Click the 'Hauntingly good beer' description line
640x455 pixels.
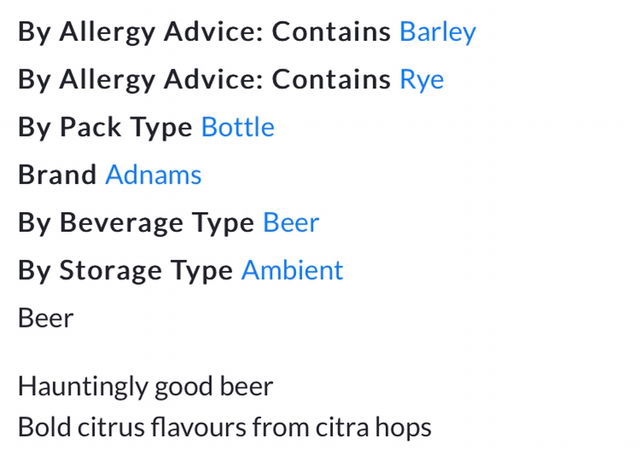click(x=145, y=386)
